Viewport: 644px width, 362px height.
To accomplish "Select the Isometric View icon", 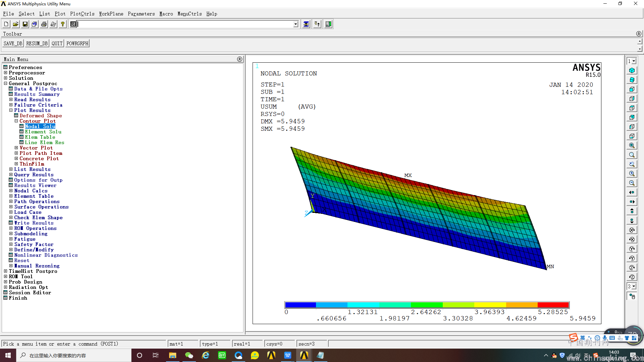I will 632,70.
